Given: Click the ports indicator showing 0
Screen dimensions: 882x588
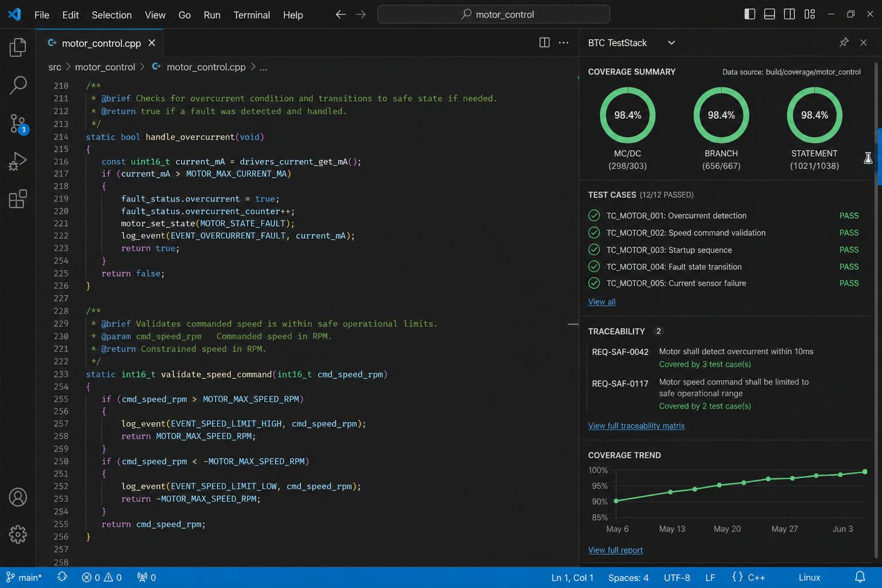Looking at the screenshot, I should [146, 578].
